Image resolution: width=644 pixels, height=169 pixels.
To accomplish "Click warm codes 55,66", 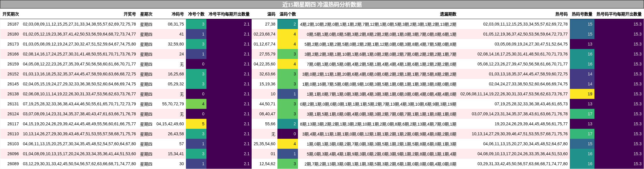I will 270,124.
